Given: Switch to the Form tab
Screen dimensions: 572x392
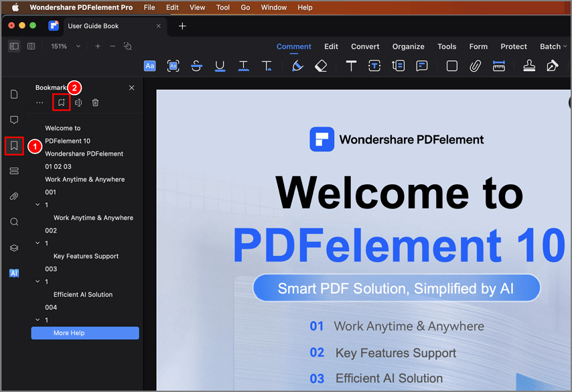Looking at the screenshot, I should click(x=478, y=46).
